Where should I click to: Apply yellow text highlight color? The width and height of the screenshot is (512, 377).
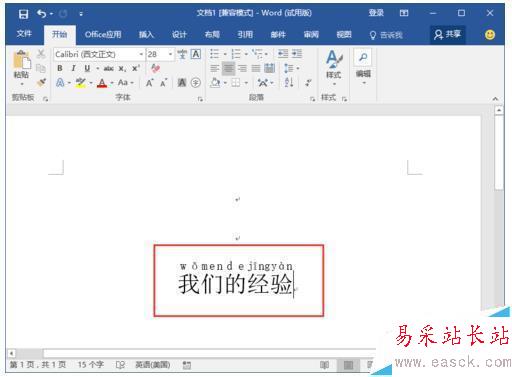[80, 82]
